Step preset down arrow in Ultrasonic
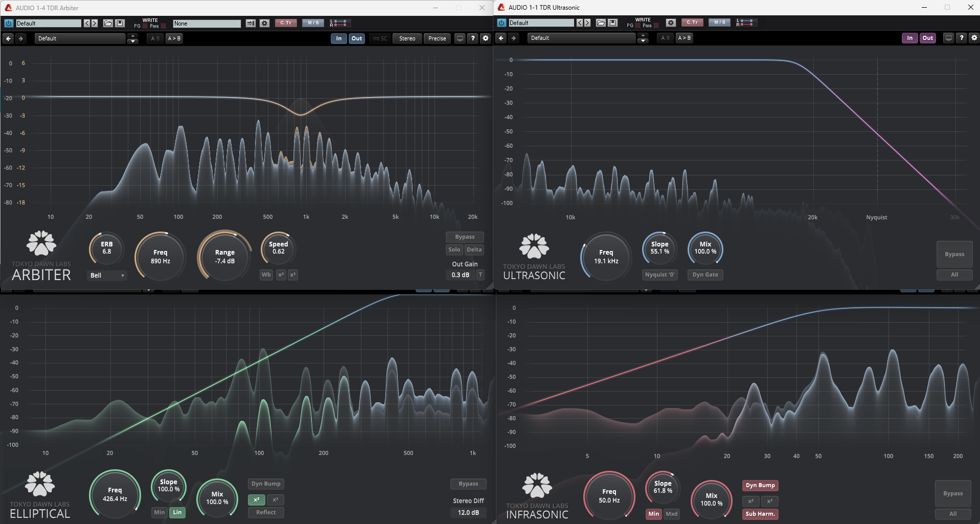This screenshot has height=524, width=980. 643,40
